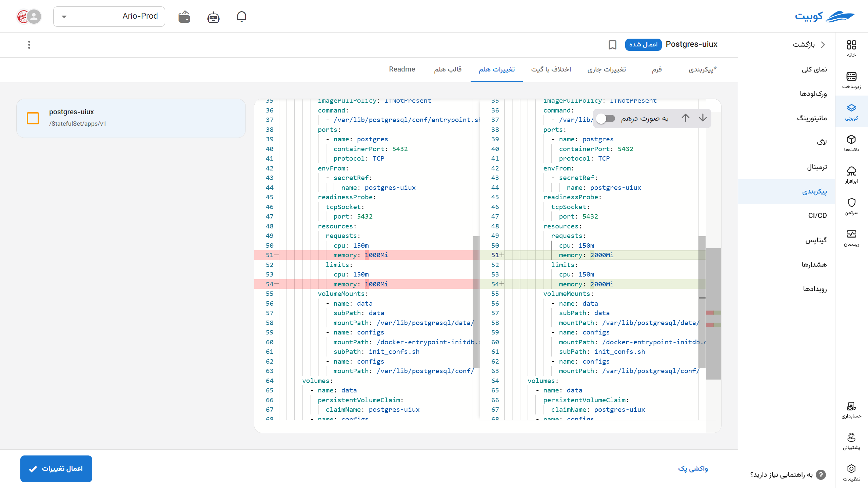868x488 pixels.
Task: Jump to next diff change arrow
Action: point(703,118)
